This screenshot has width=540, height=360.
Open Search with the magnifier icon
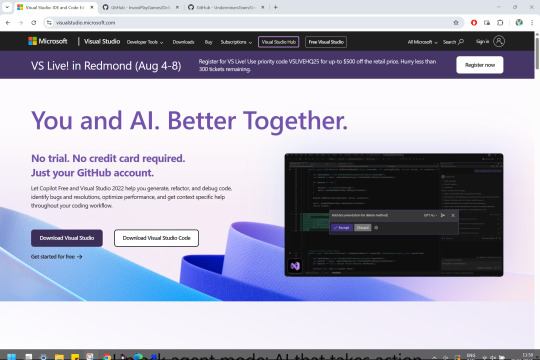(453, 42)
